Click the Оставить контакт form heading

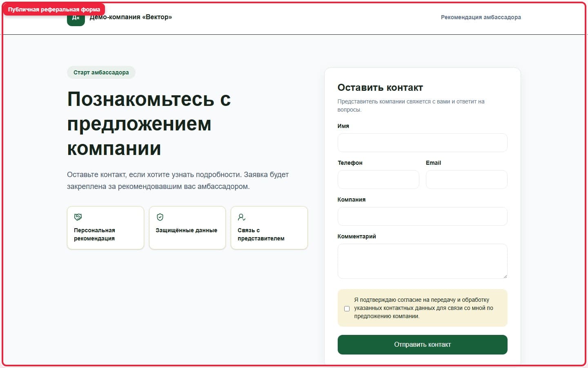tap(380, 88)
